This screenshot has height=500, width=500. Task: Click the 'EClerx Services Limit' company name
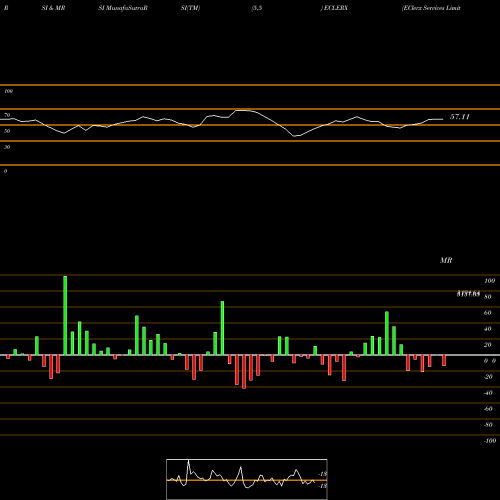[x=431, y=8]
